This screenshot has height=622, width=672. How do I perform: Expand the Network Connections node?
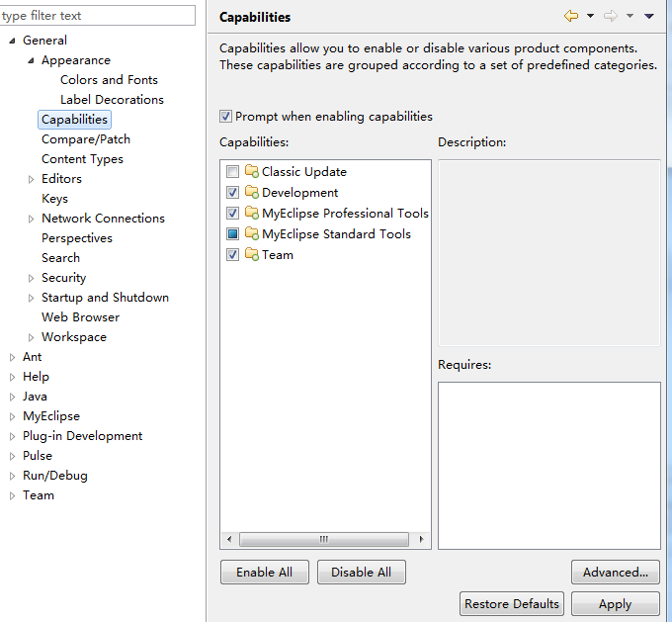pos(32,219)
